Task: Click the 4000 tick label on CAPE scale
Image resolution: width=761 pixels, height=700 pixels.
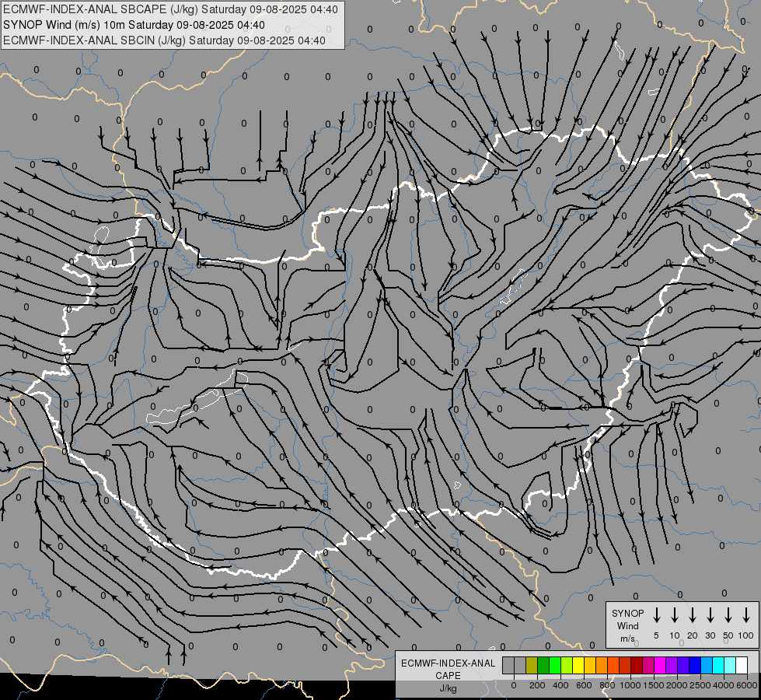Action: click(724, 685)
